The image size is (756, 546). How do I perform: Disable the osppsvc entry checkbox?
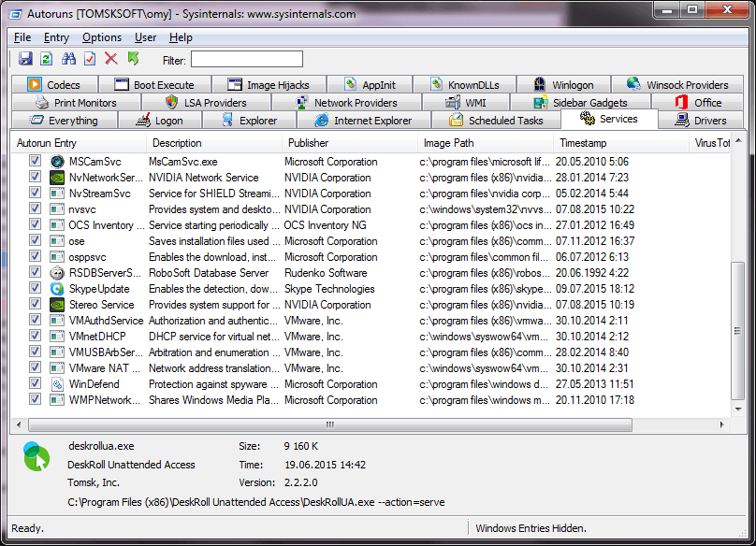tap(35, 256)
